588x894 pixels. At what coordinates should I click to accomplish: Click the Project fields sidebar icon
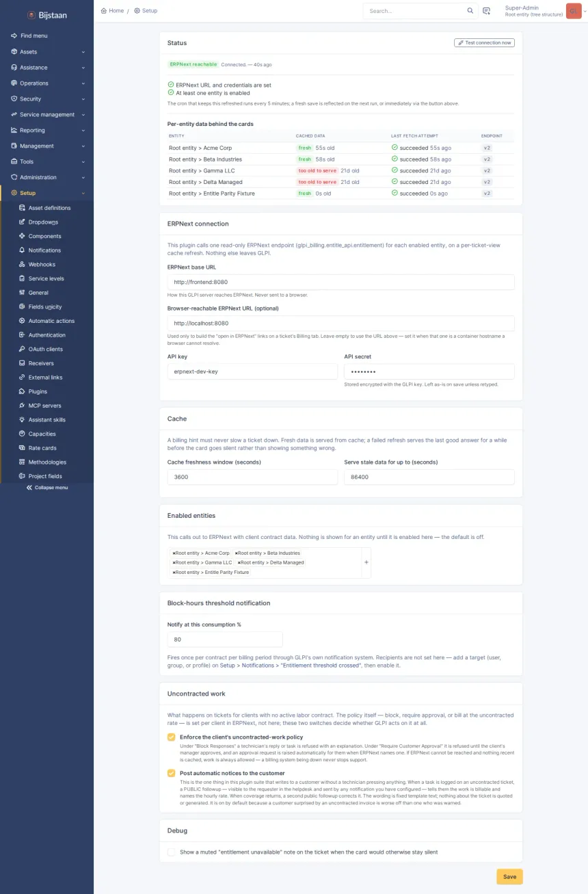point(22,476)
